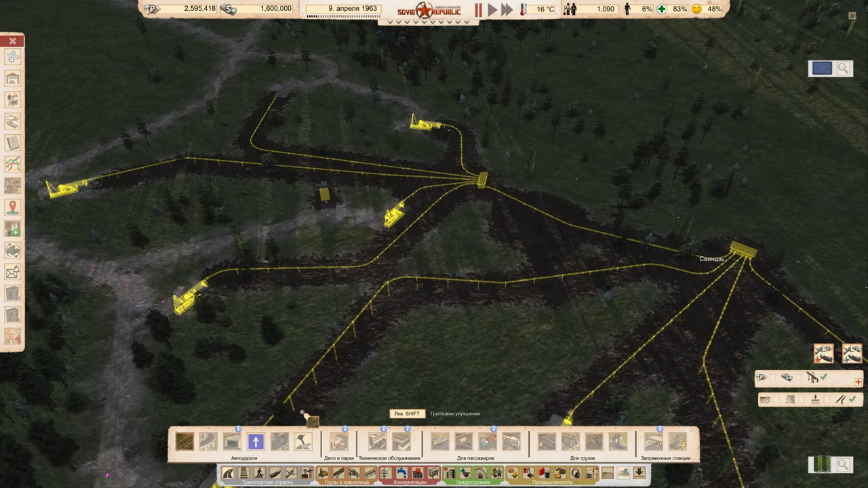Open the pedestrian footpaths category
Image resolution: width=868 pixels, height=488 pixels.
[x=260, y=472]
